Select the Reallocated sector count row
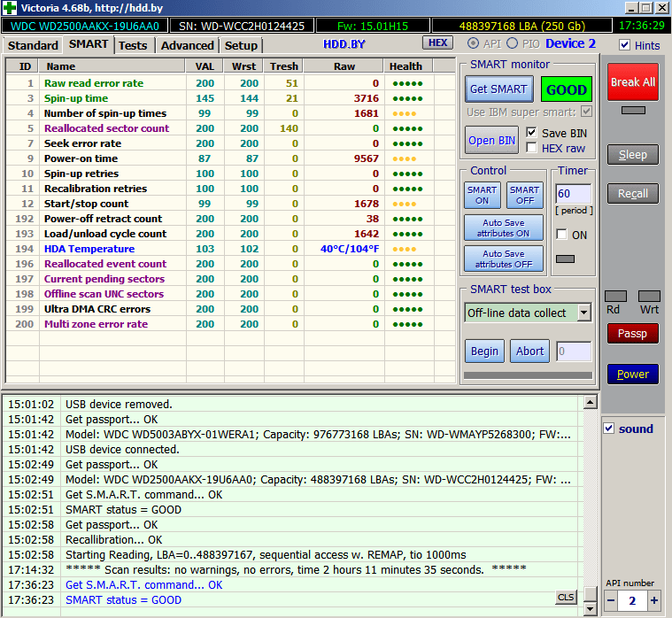This screenshot has height=618, width=672. pyautogui.click(x=230, y=128)
